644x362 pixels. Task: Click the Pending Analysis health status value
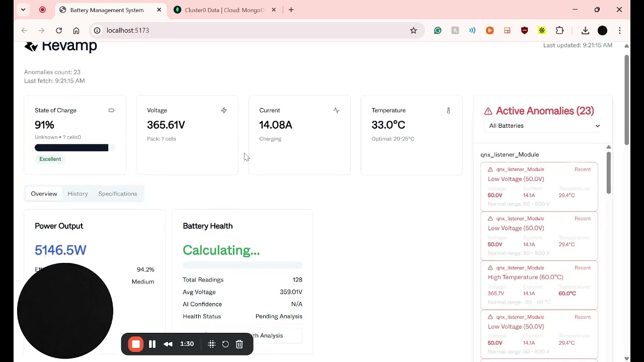click(279, 316)
